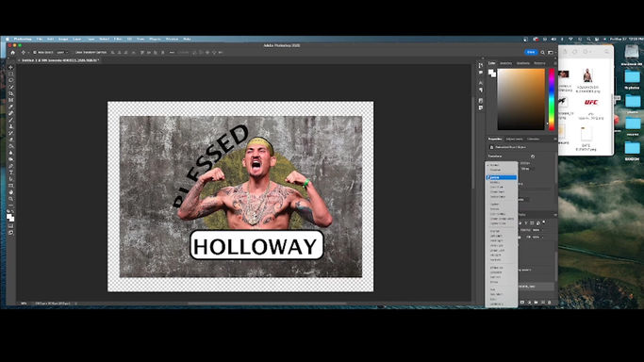Select the Eyedropper tool
Screen dimensions: 644x362
point(10,106)
